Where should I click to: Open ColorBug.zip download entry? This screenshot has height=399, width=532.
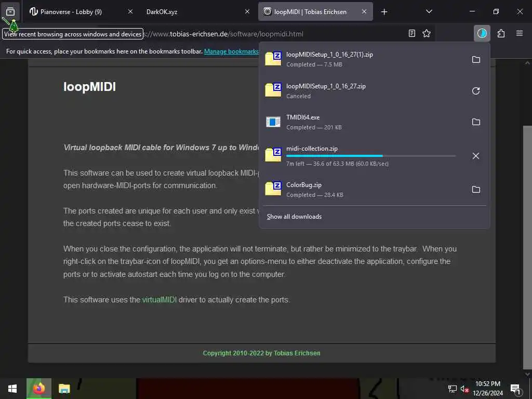tap(363, 189)
